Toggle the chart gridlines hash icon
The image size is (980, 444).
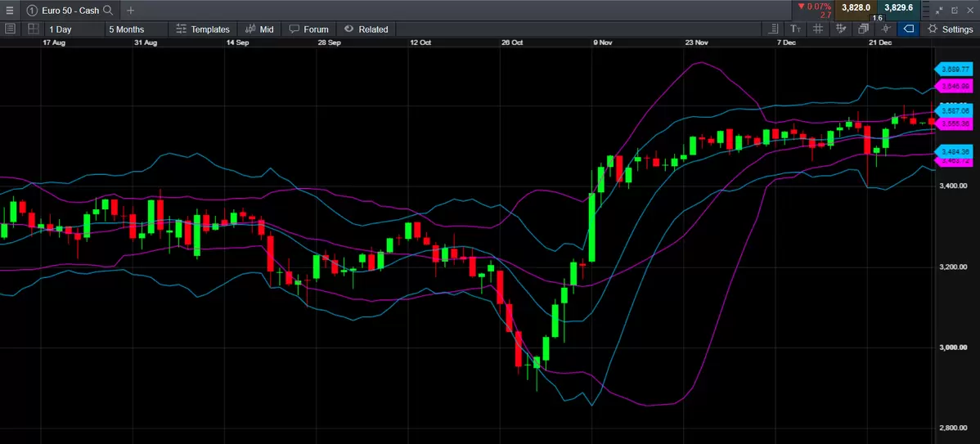(x=817, y=29)
